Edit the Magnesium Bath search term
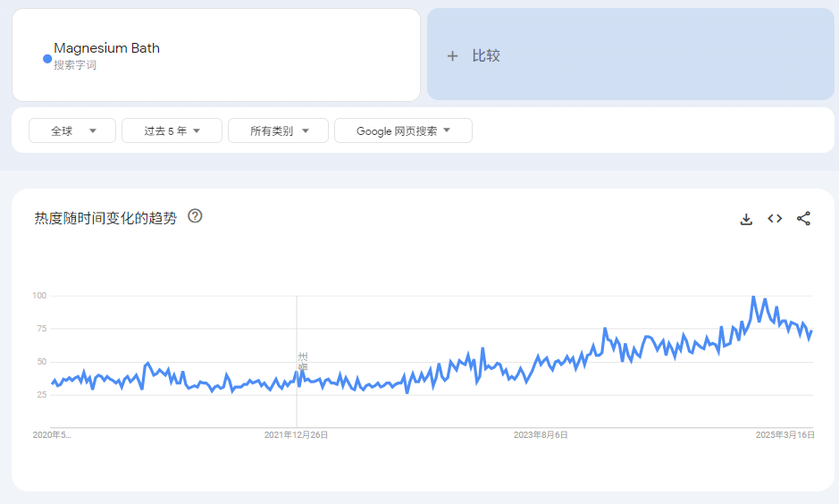Image resolution: width=839 pixels, height=504 pixels. pos(106,48)
